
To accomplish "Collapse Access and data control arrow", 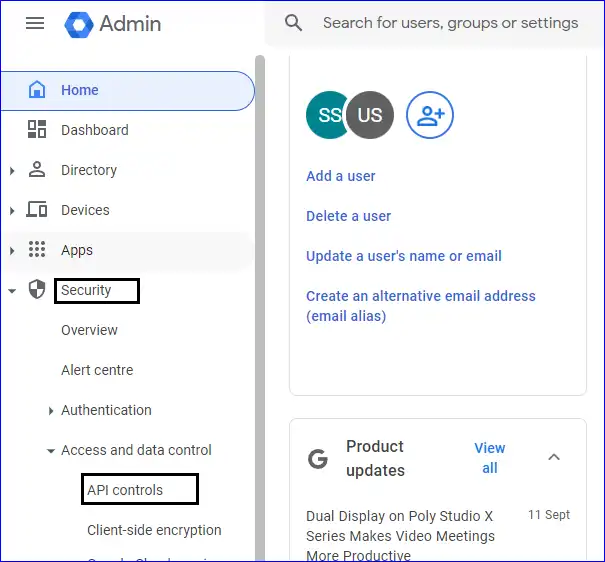I will [51, 451].
